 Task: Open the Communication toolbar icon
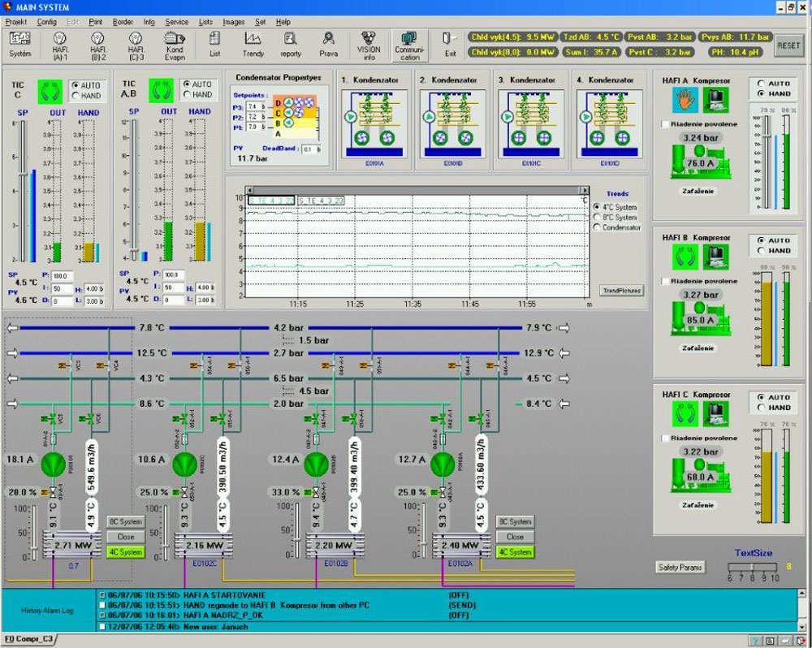coord(409,45)
